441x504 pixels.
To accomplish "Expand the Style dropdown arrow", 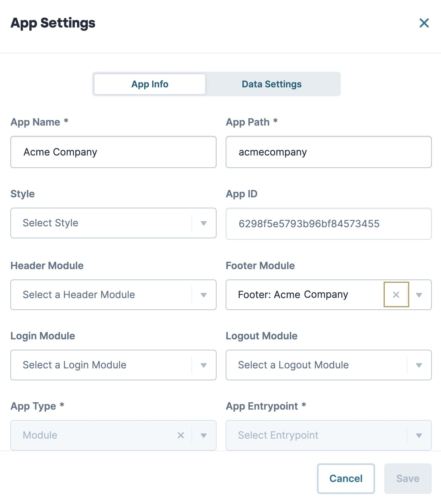I will point(204,223).
